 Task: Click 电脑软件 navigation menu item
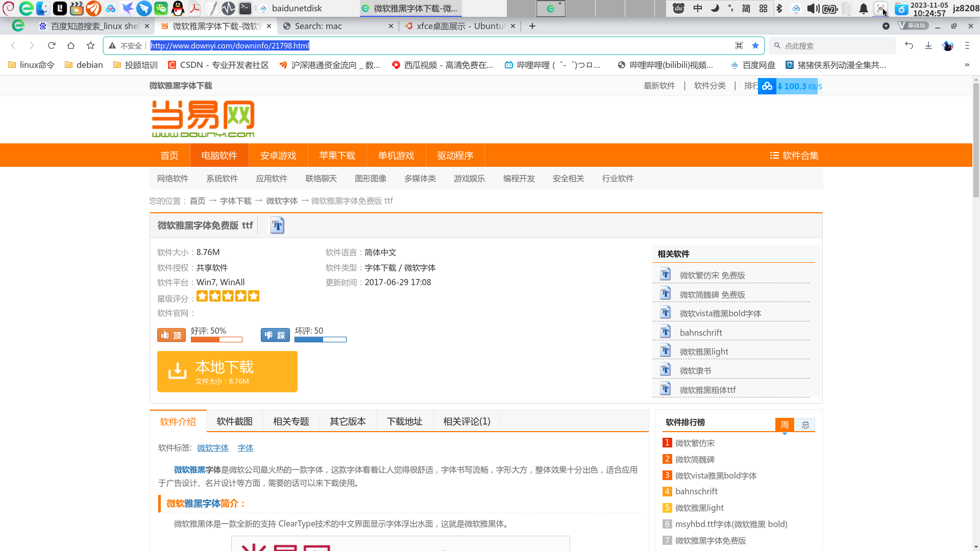tap(219, 155)
